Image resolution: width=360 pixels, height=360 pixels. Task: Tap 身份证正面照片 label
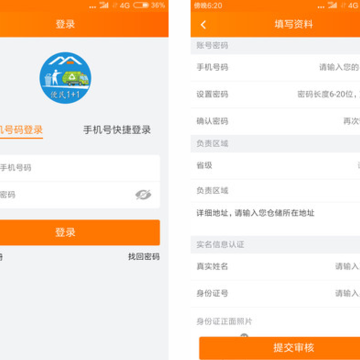(224, 322)
